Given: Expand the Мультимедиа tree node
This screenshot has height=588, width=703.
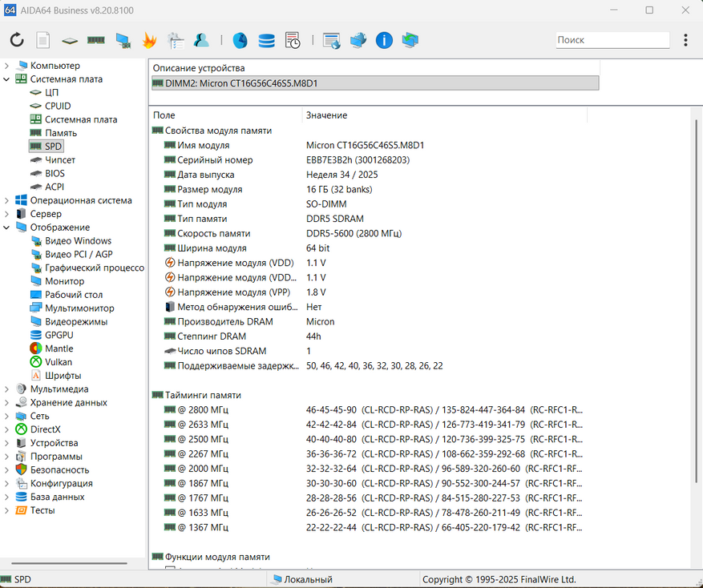Looking at the screenshot, I should click(6, 389).
